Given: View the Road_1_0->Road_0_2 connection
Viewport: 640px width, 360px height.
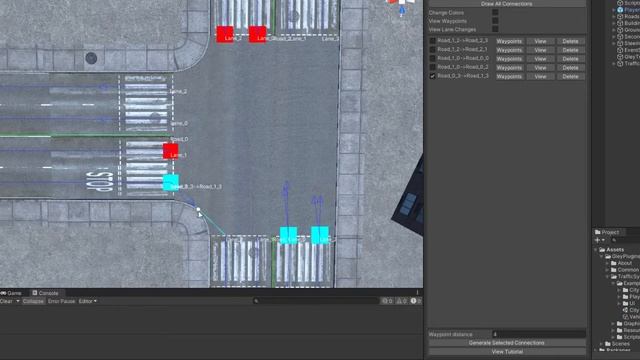Looking at the screenshot, I should pos(540,67).
